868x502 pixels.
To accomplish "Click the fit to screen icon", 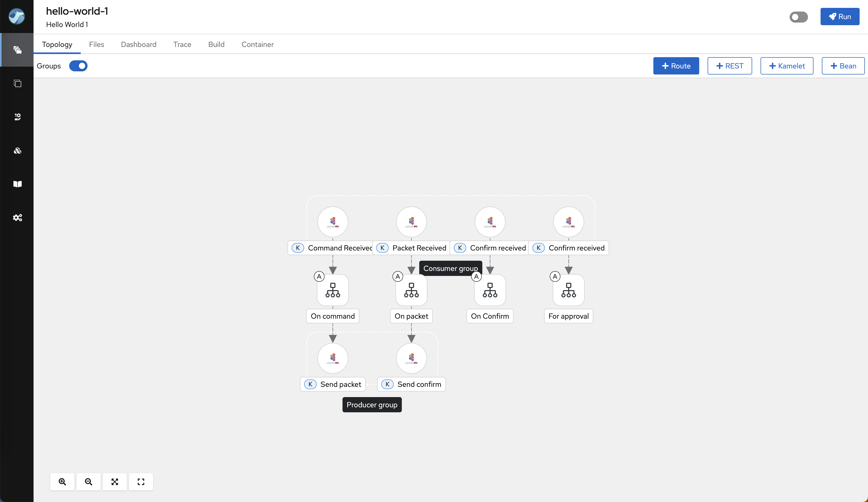I will tap(115, 482).
